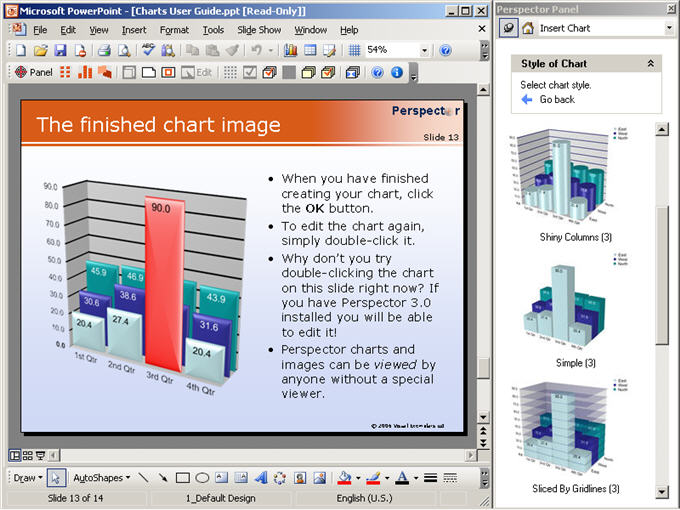Toggle the Show/Hide Grid button
The height and width of the screenshot is (510, 680).
pos(354,50)
